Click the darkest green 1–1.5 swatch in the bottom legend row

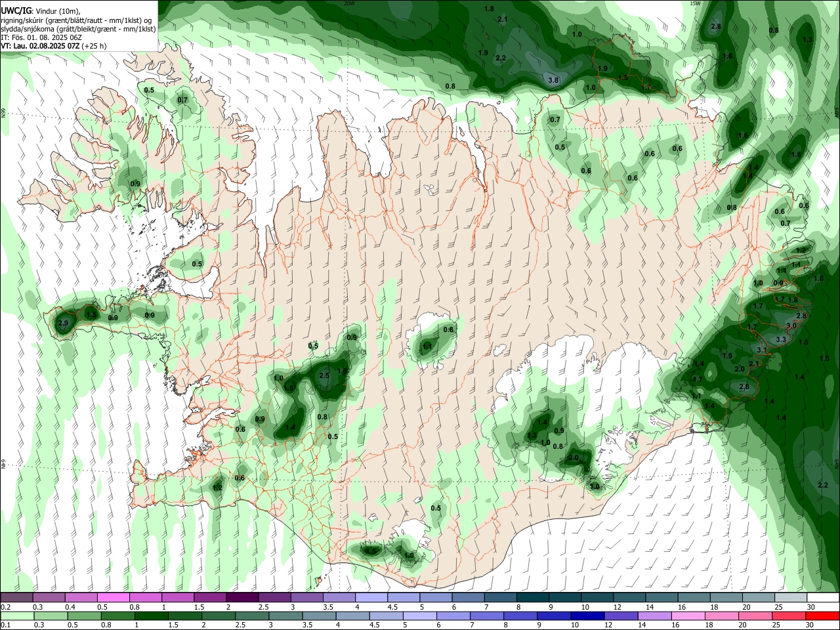coord(151,616)
